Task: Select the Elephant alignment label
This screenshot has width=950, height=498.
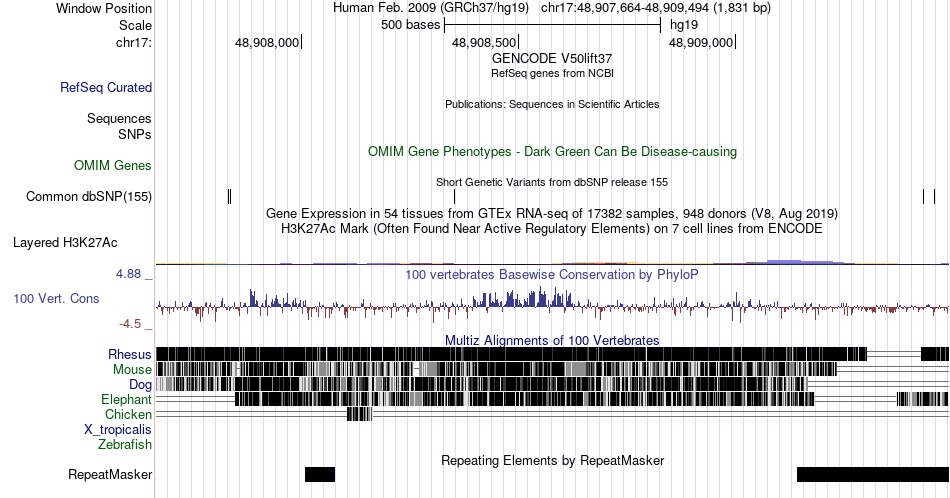Action: click(x=126, y=399)
